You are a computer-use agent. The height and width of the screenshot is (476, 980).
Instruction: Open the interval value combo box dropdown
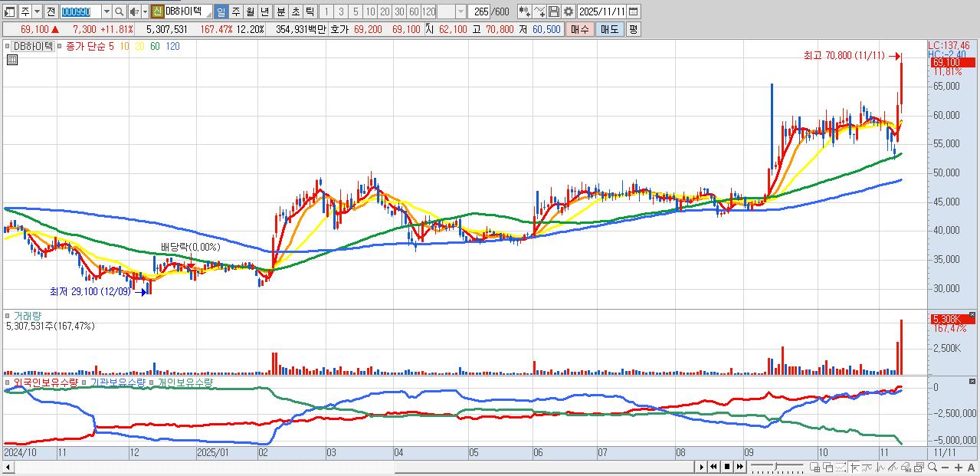coord(461,11)
